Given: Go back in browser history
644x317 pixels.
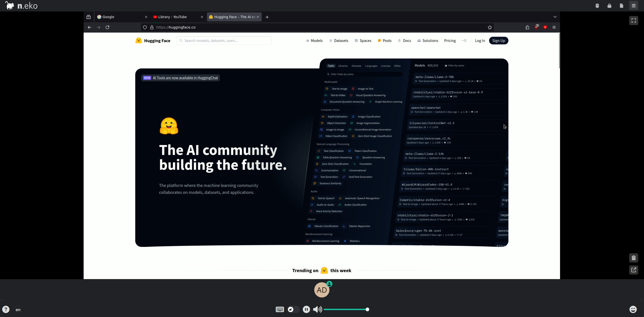Looking at the screenshot, I should (x=90, y=27).
